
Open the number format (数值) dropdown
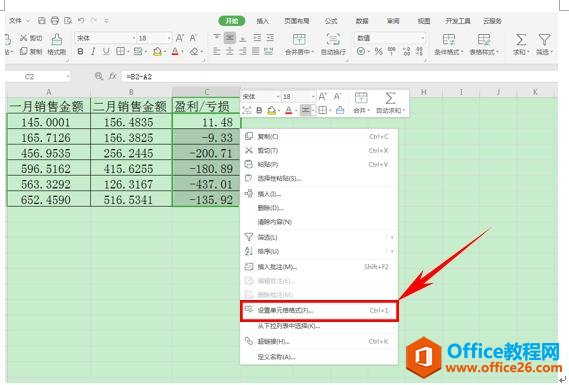tap(422, 38)
